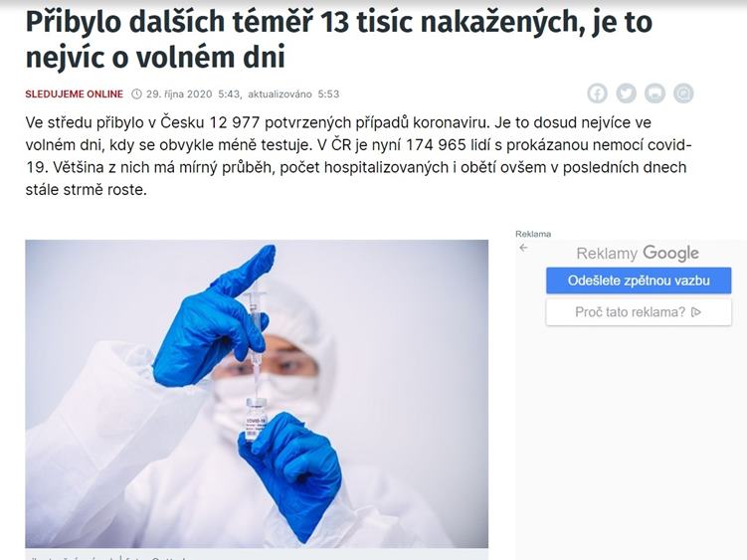Click the AdChoices triangle icon
747x560 pixels.
[696, 312]
